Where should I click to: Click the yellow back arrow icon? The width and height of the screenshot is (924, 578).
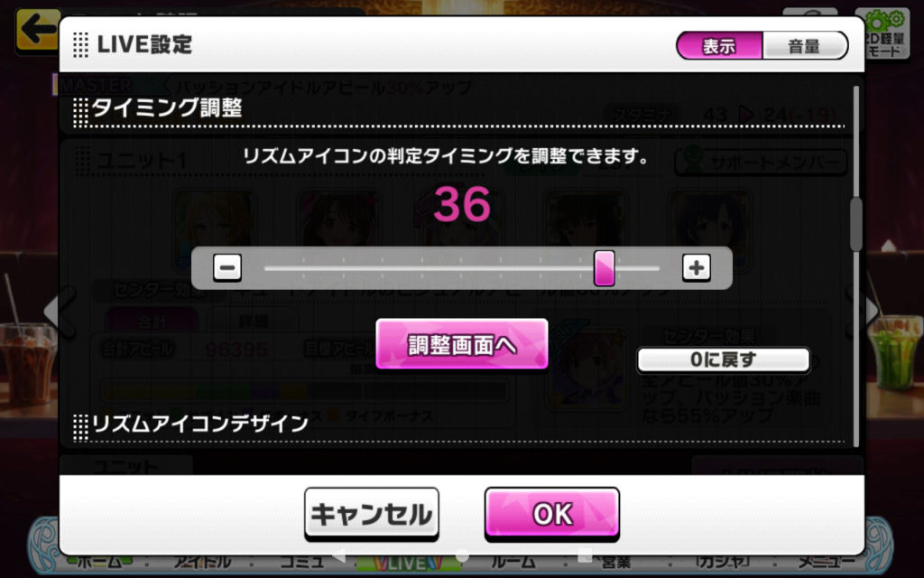tap(38, 29)
